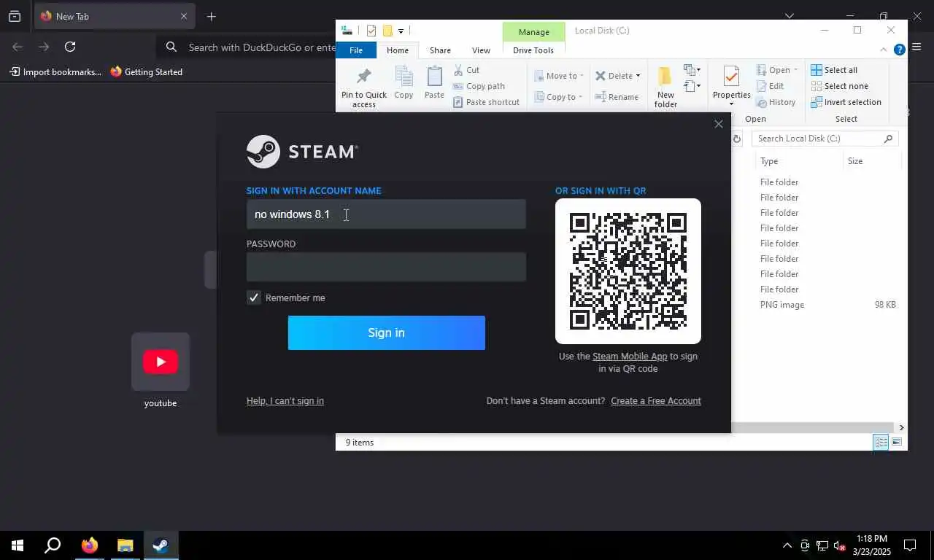Open the Delete dropdown in the ribbon
This screenshot has width=934, height=560.
coord(617,76)
